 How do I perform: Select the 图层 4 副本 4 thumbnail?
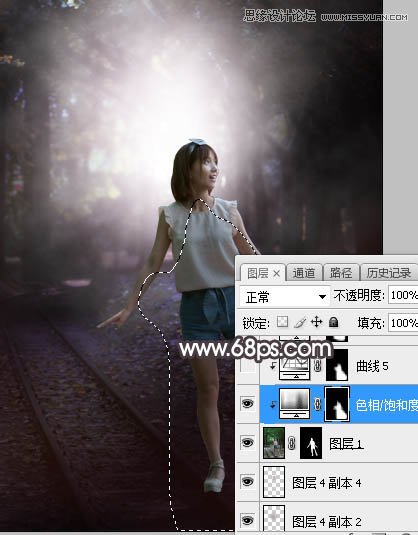tap(274, 482)
